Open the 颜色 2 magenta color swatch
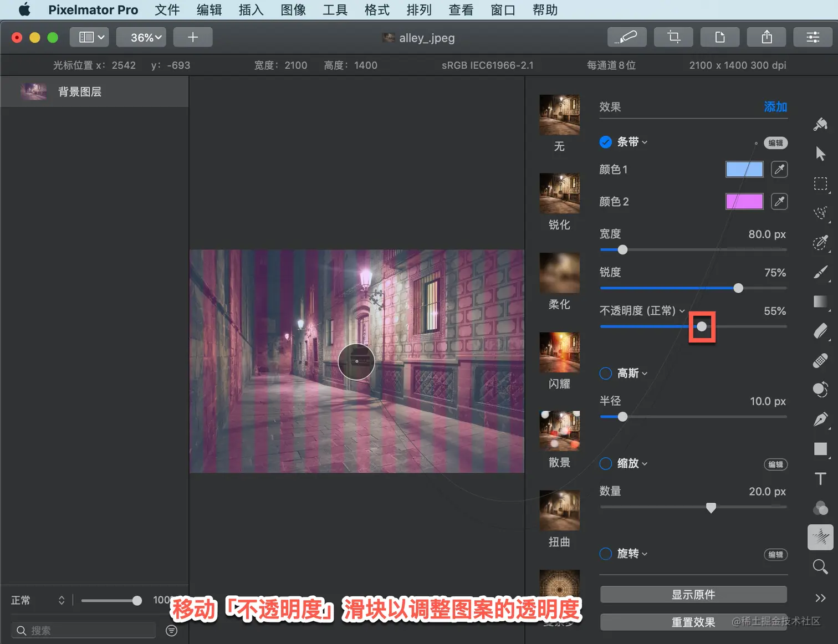Screen dimensions: 838x644 (744, 201)
